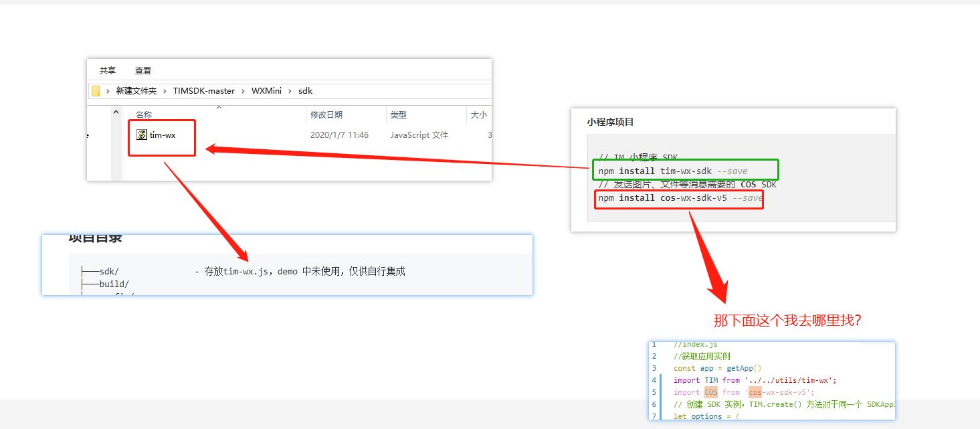Viewport: 980px width, 429px height.
Task: Open the 共享 ribbon tab
Action: [108, 70]
